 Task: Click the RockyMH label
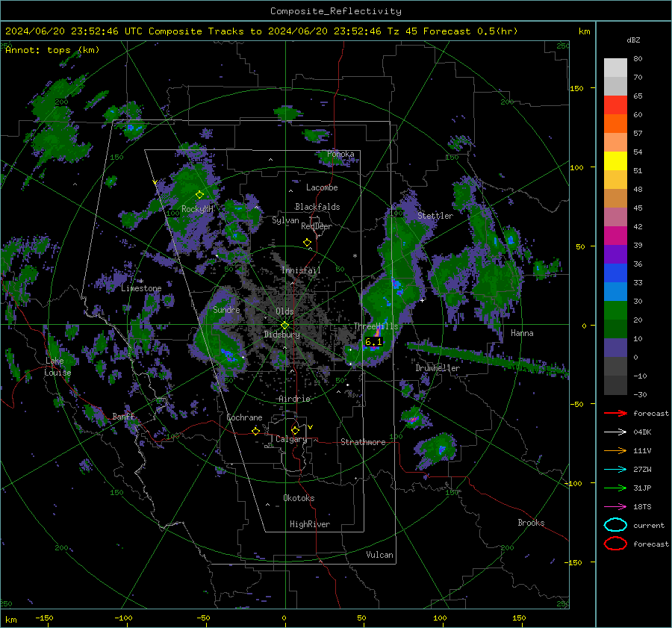[x=197, y=209]
